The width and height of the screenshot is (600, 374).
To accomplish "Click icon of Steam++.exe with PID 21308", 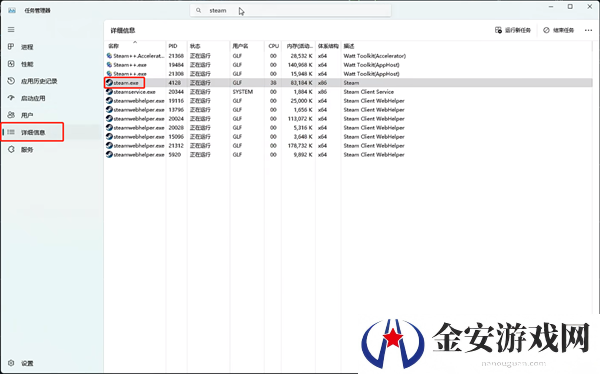I will coord(109,73).
